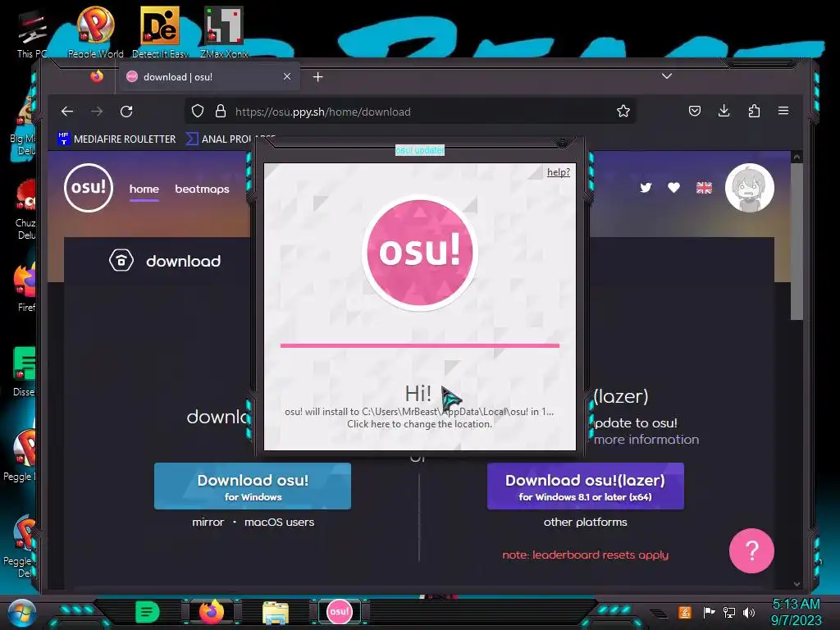Close the download | osu! tab

(287, 76)
